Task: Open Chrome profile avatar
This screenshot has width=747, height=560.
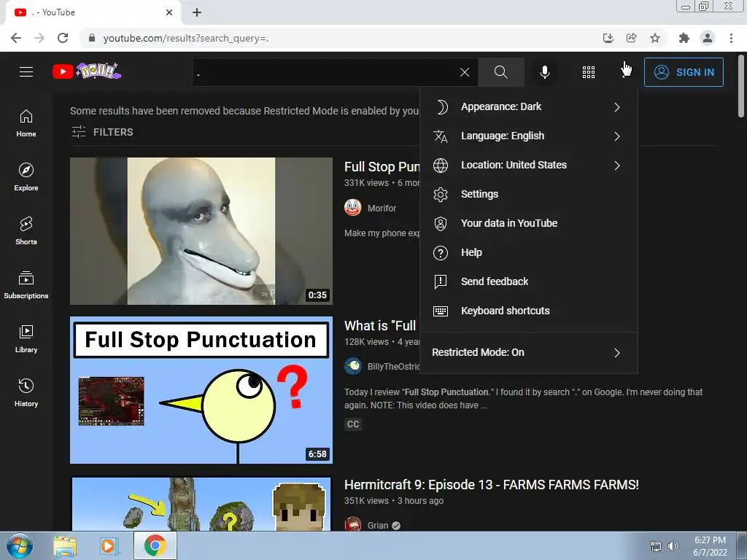Action: point(708,38)
